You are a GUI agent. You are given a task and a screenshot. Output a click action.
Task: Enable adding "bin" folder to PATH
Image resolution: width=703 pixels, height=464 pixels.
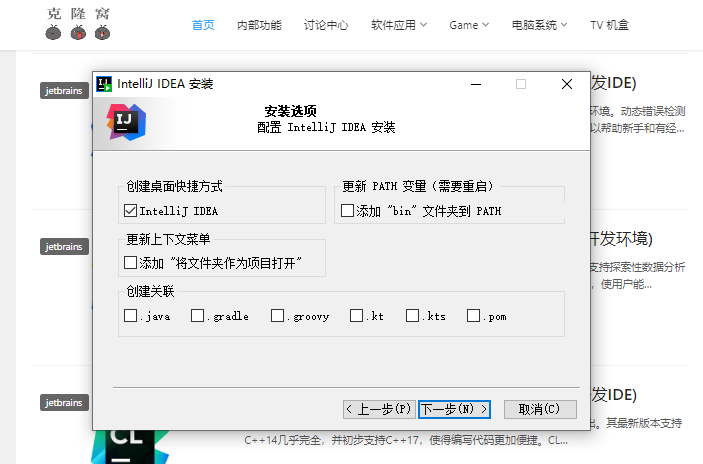coord(347,210)
